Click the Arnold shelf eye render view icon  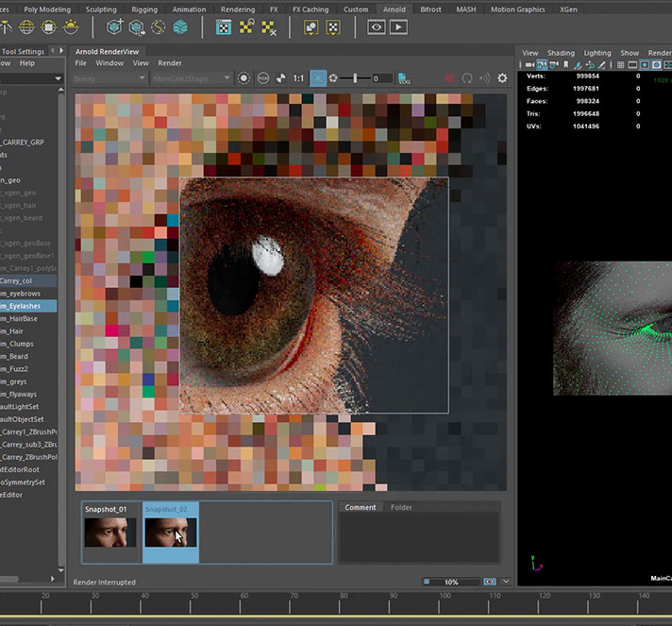point(377,27)
